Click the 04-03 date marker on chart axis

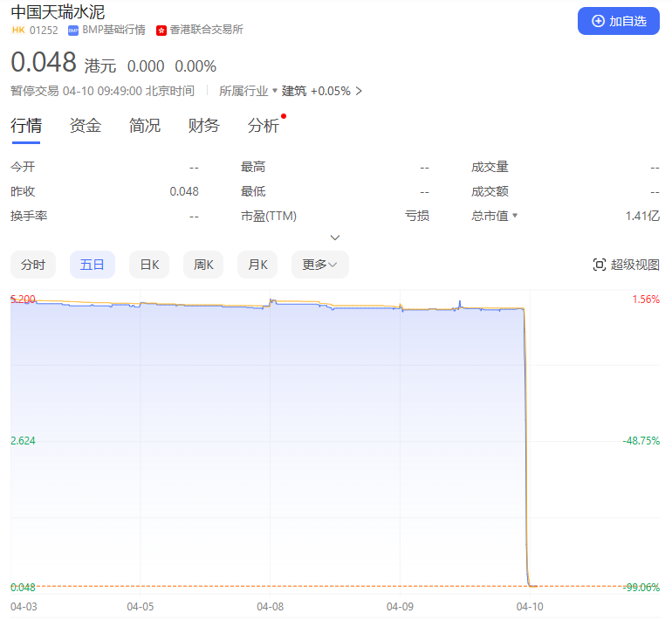(x=24, y=607)
